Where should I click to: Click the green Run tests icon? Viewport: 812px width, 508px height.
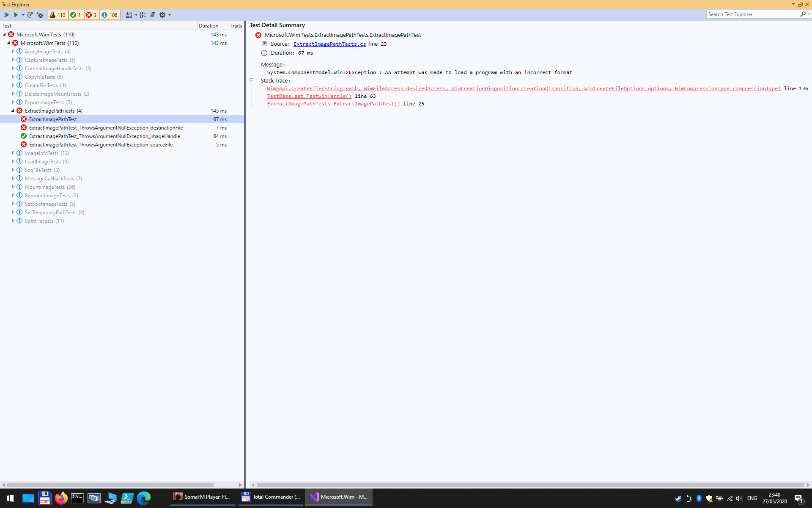pyautogui.click(x=17, y=15)
